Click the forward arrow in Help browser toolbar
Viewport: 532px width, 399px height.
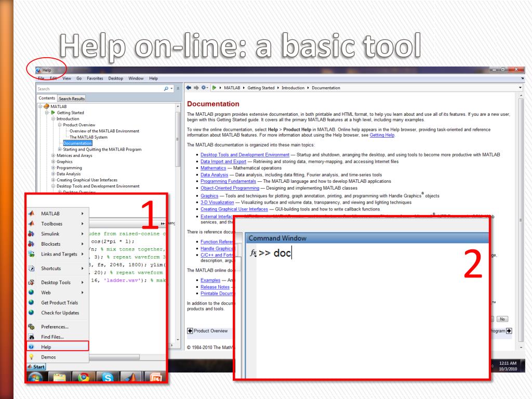pos(196,87)
